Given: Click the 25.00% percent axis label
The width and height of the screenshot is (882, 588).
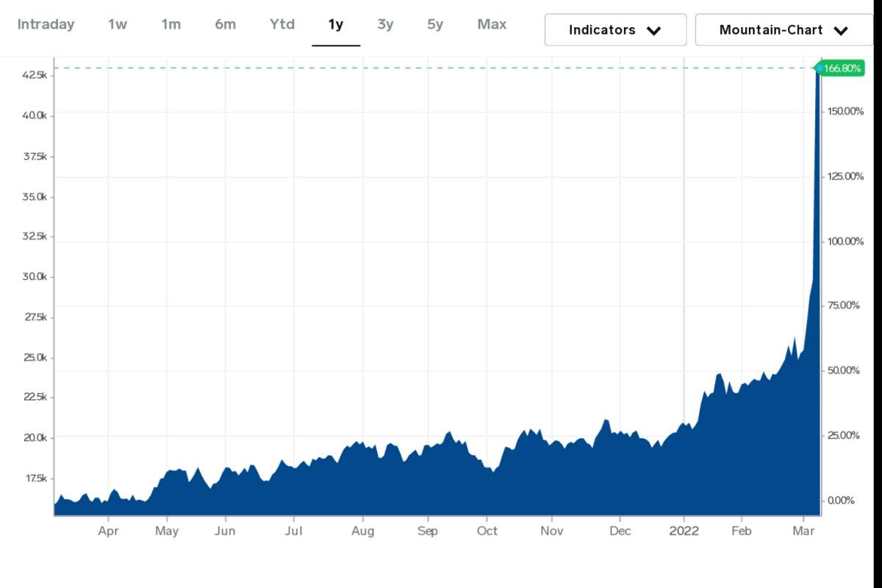Looking at the screenshot, I should (x=842, y=435).
